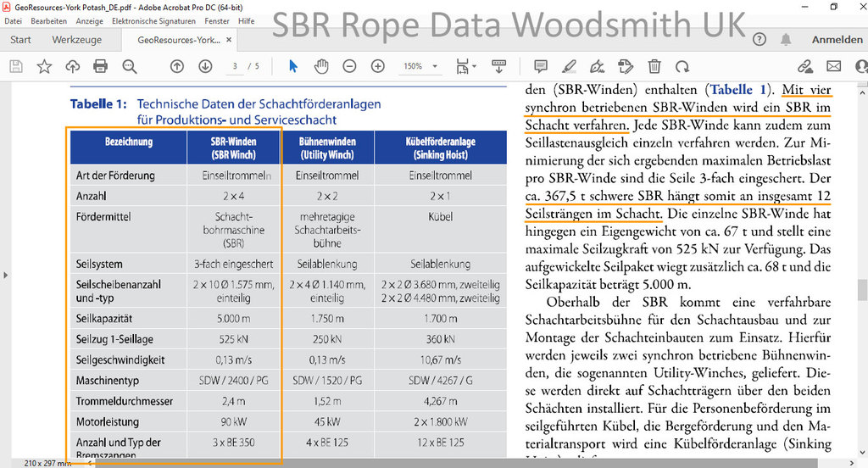This screenshot has width=868, height=468.
Task: Open the Bearbeiten menu
Action: (x=48, y=21)
